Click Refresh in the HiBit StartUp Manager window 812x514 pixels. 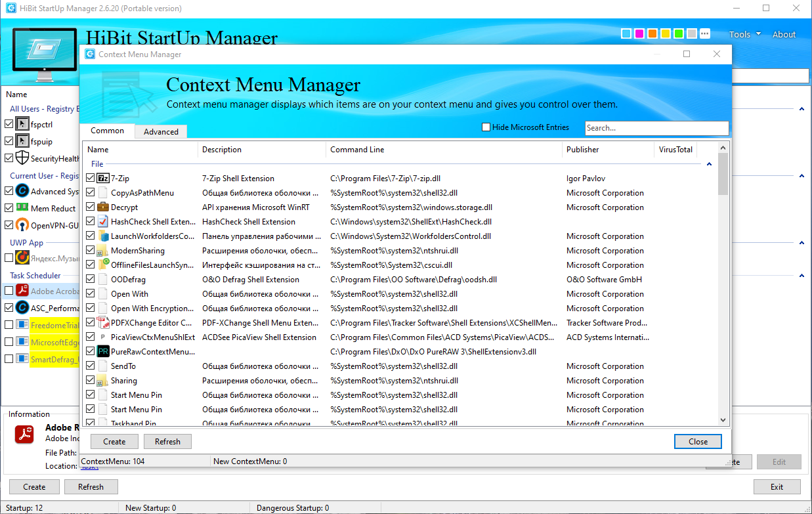(x=91, y=487)
